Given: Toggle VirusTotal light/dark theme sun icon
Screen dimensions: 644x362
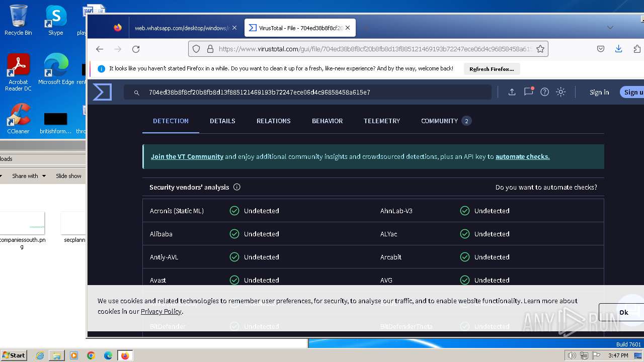Looking at the screenshot, I should coord(560,92).
